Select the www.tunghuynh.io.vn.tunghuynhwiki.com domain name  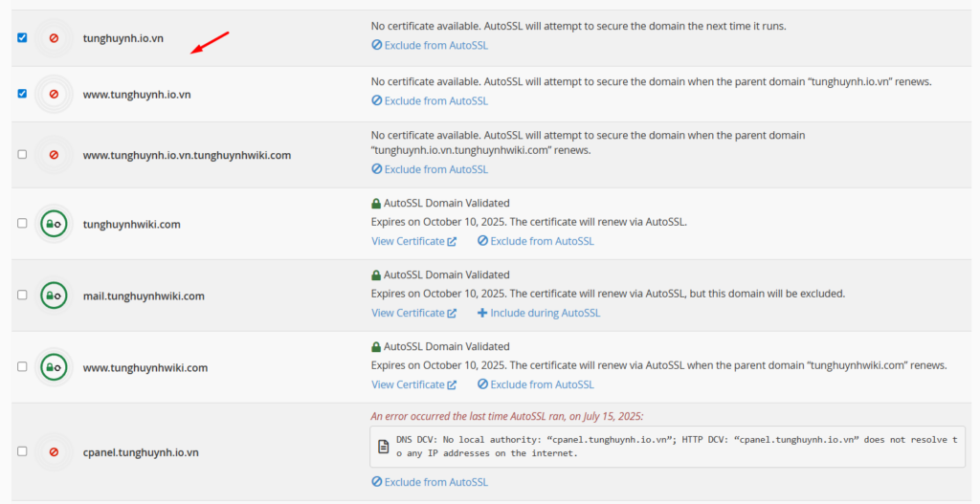coord(187,155)
